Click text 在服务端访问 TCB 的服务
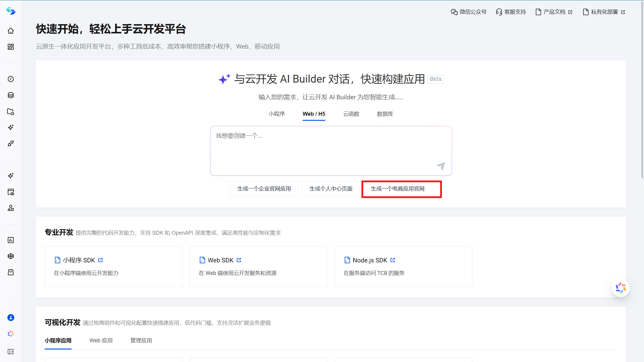Viewport: 644px width, 362px height. [374, 273]
